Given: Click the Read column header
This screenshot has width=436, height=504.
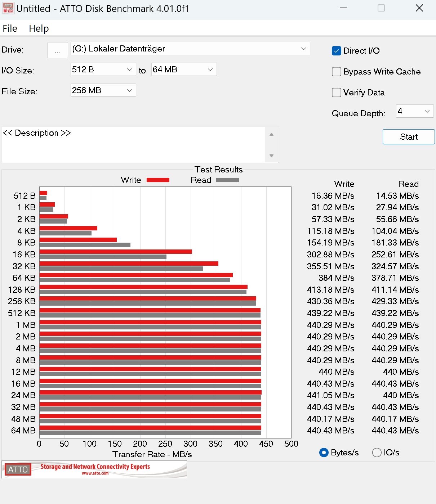Looking at the screenshot, I should pos(409,184).
